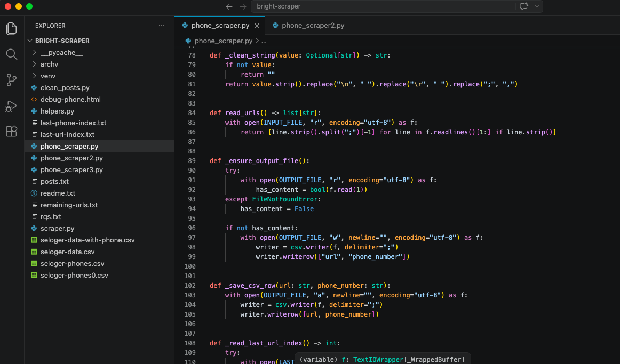The width and height of the screenshot is (620, 364).
Task: Open the Search view icon
Action: coord(11,54)
